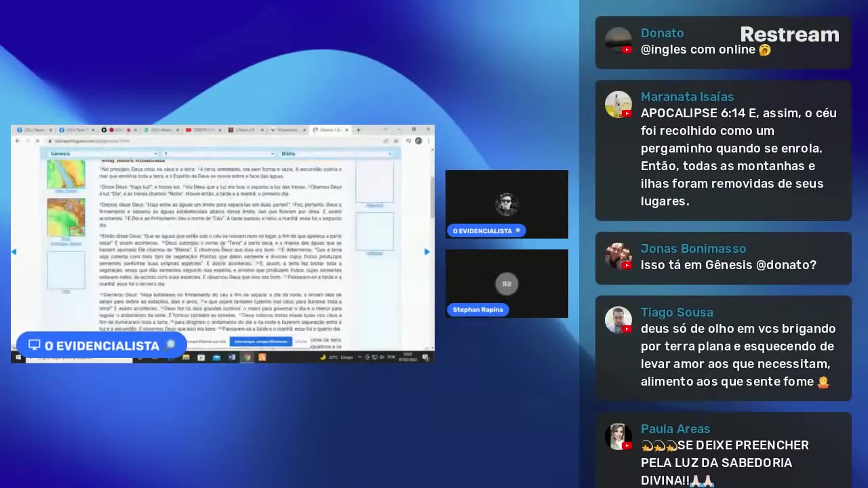The height and width of the screenshot is (488, 868).
Task: Click Paula Areas's chat avatar
Action: pyautogui.click(x=618, y=436)
